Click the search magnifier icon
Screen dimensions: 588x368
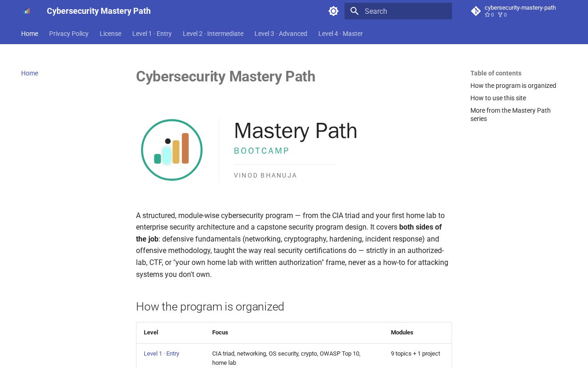click(x=354, y=11)
